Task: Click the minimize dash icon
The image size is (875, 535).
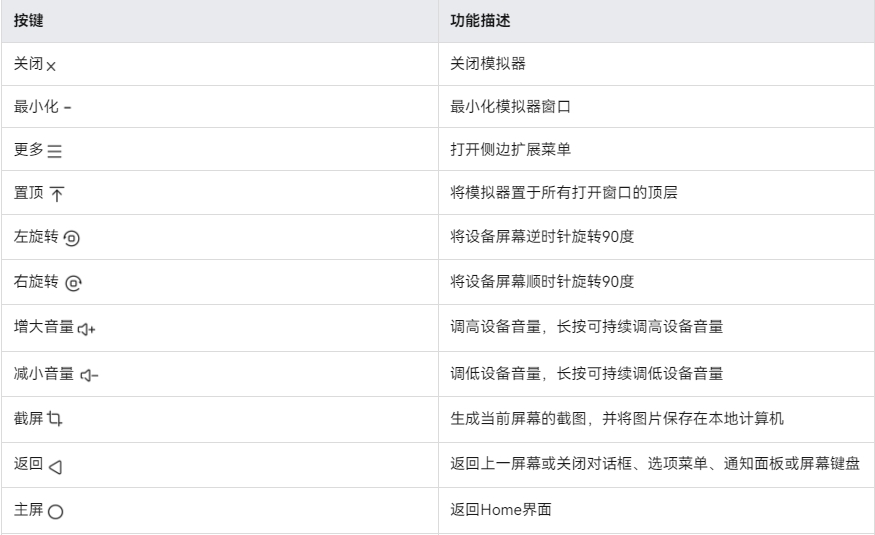Action: [68, 108]
